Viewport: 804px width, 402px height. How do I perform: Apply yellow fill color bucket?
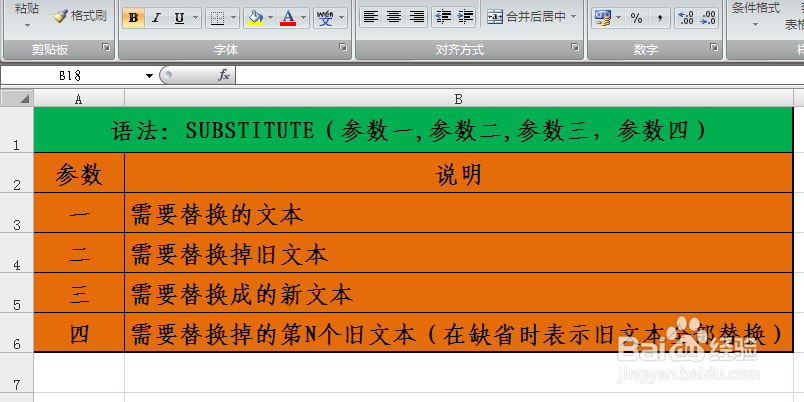point(255,18)
